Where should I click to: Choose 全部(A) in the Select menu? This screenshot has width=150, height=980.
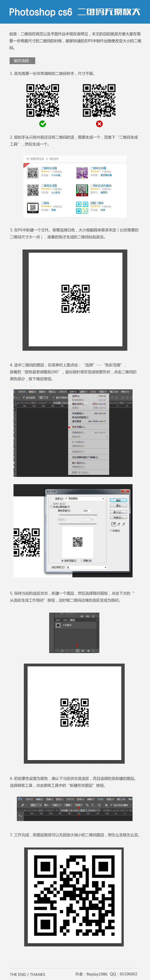tap(76, 396)
